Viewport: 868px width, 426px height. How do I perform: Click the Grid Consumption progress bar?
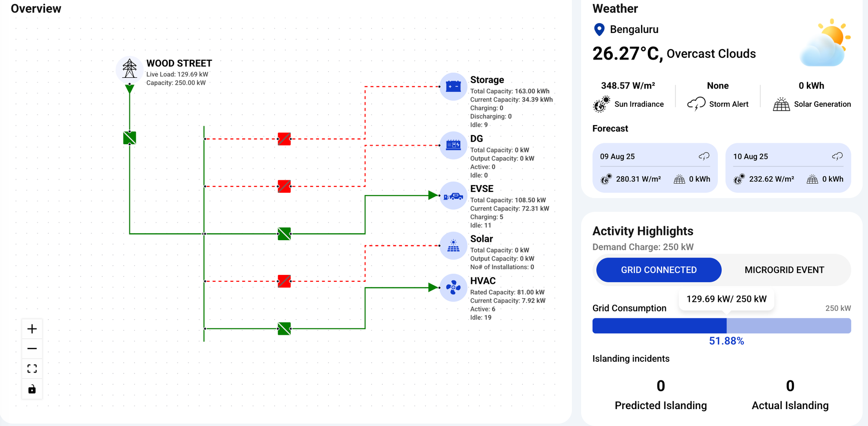[721, 326]
